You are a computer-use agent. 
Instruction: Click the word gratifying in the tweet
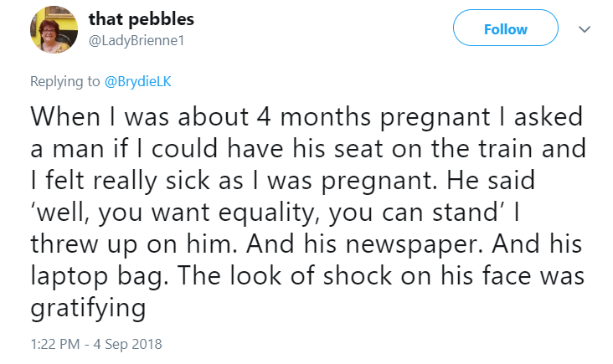[x=89, y=309]
